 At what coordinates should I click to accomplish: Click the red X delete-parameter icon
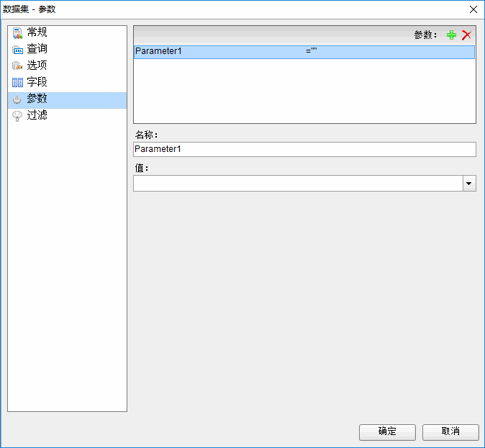click(x=466, y=35)
